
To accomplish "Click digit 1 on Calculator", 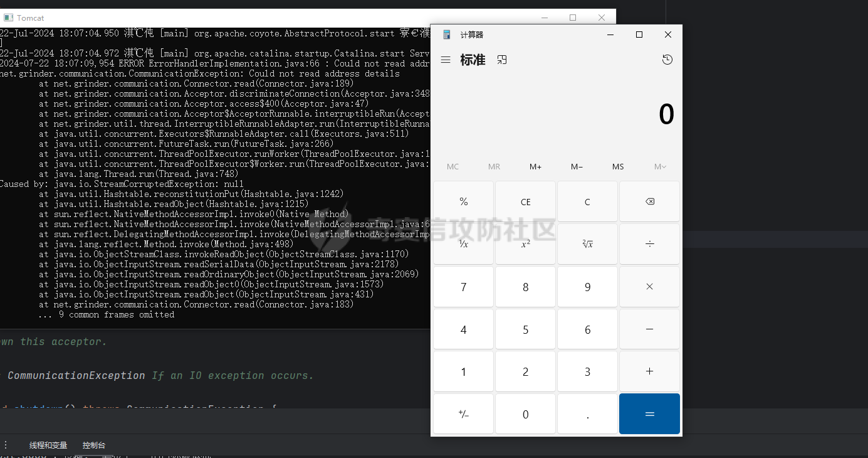I will click(x=464, y=371).
